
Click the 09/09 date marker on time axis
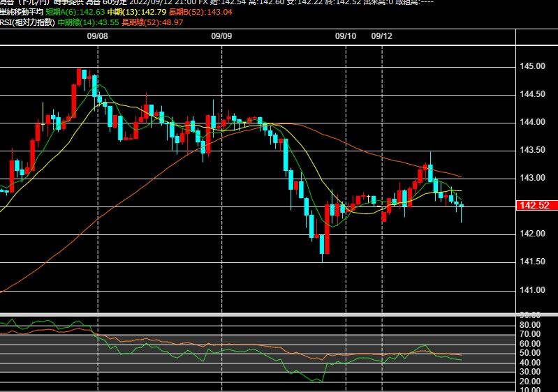point(221,36)
